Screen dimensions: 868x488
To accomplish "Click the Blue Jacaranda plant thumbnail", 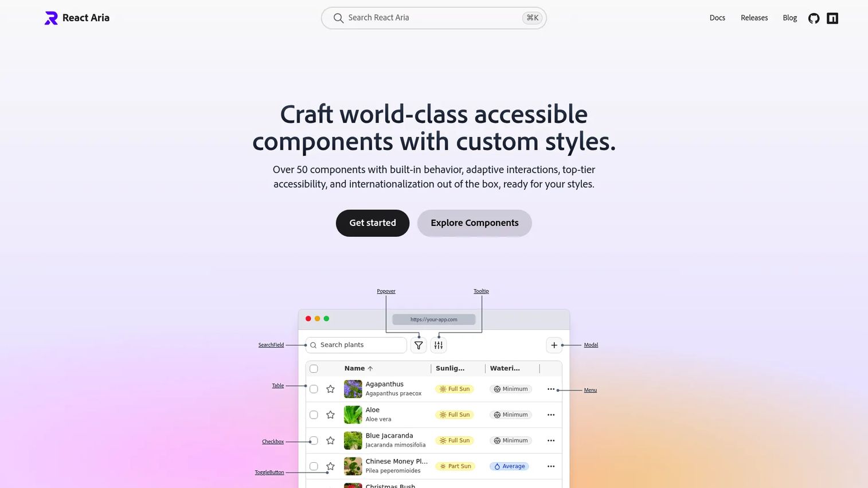I will click(x=353, y=440).
